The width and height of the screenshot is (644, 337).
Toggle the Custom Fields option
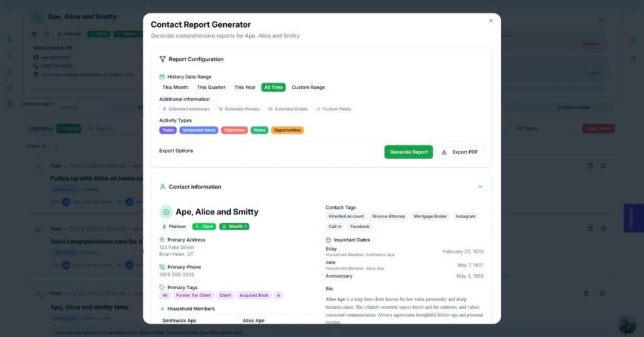click(334, 109)
